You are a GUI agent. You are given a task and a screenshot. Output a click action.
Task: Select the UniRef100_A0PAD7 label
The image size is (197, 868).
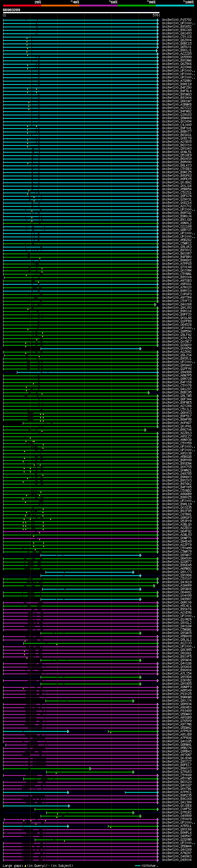[x=177, y=423]
